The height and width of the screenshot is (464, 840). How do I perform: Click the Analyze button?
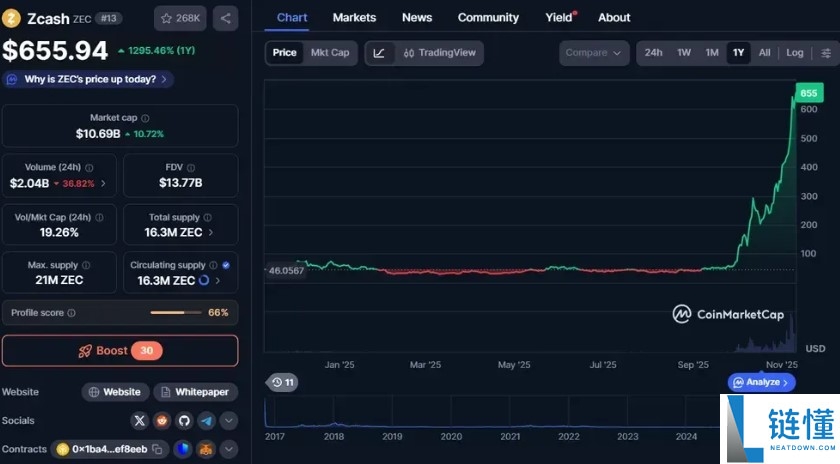tap(762, 383)
